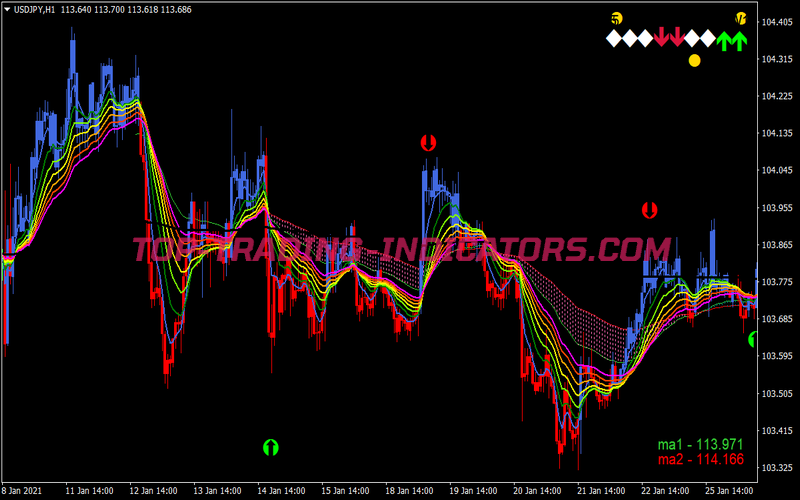Image resolution: width=800 pixels, height=500 pixels.
Task: Click the 103.685 price scale label
Action: pyautogui.click(x=777, y=319)
